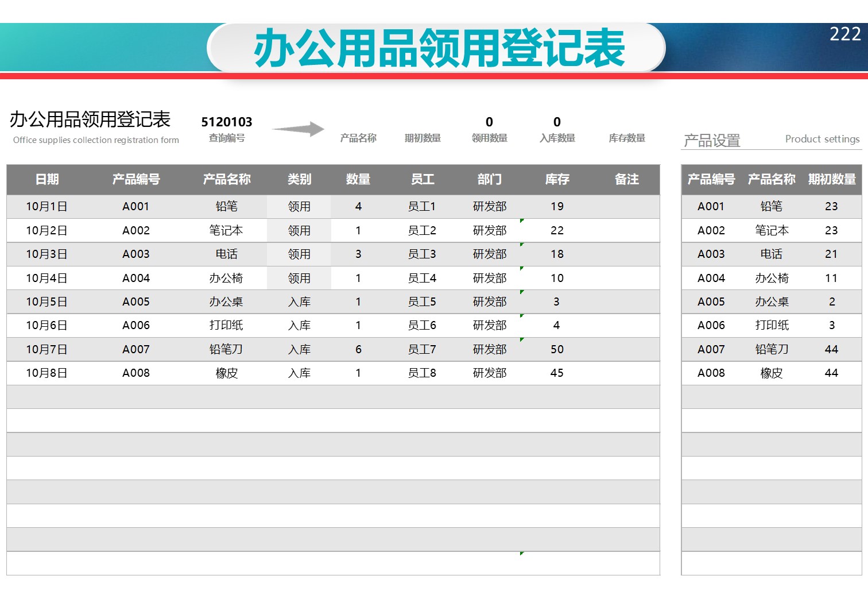The image size is (868, 599).
Task: Open the 领用 category cell in the 10月3日 row
Action: point(299,254)
